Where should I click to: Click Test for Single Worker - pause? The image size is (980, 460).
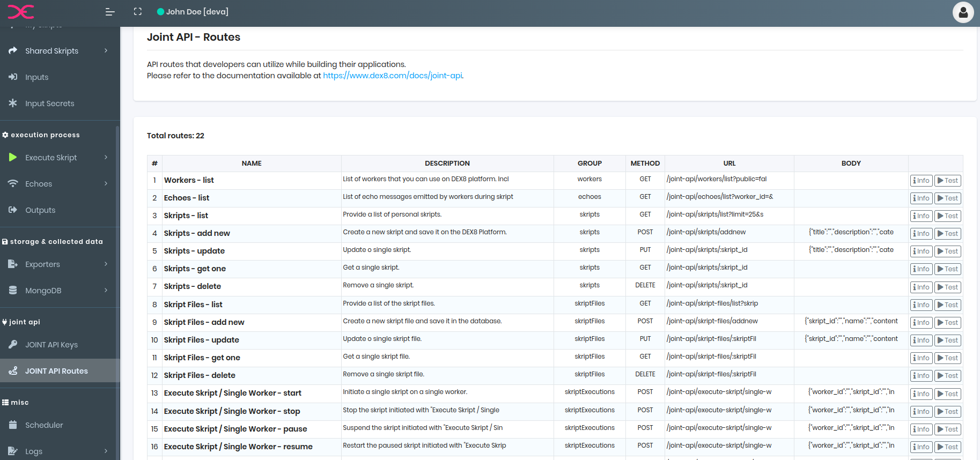(x=948, y=429)
